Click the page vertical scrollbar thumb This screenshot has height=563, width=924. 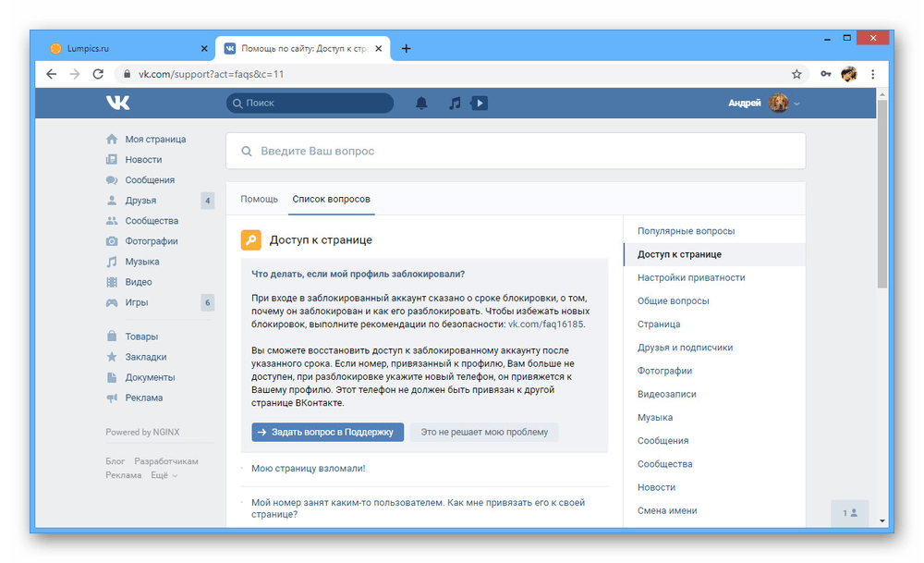point(882,193)
